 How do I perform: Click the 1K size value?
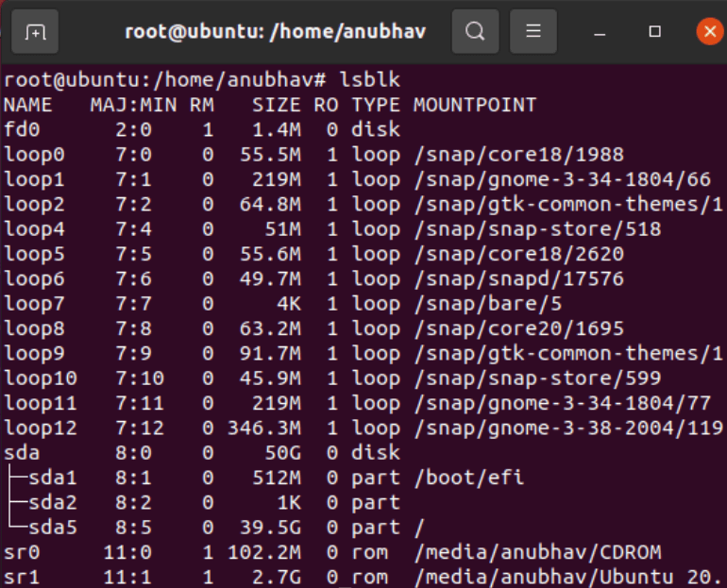(289, 503)
